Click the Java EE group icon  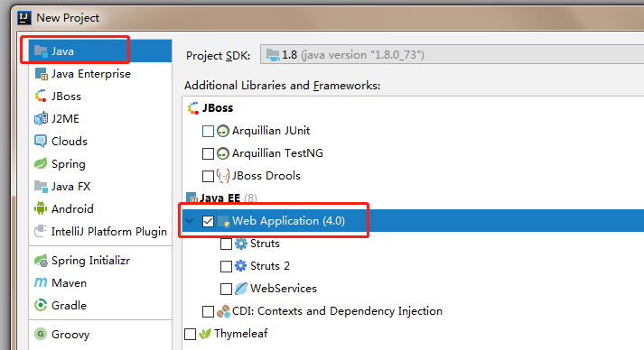[x=191, y=198]
